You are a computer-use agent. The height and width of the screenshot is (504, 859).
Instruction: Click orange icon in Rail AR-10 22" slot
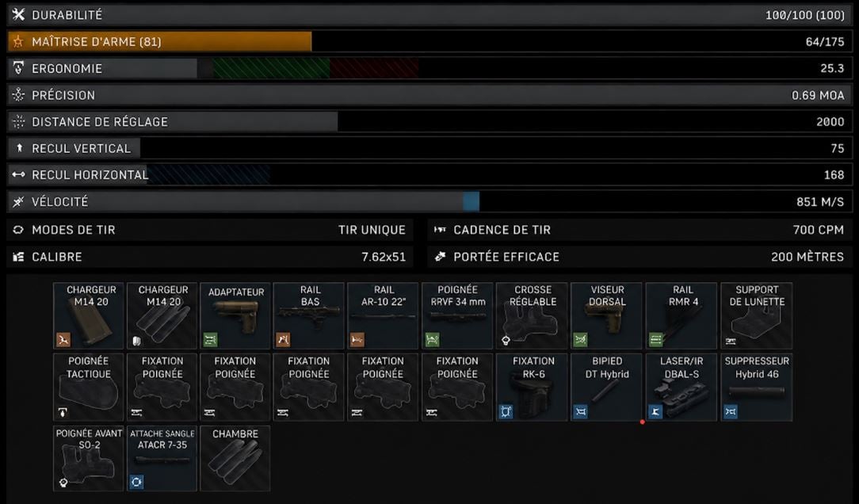click(357, 340)
